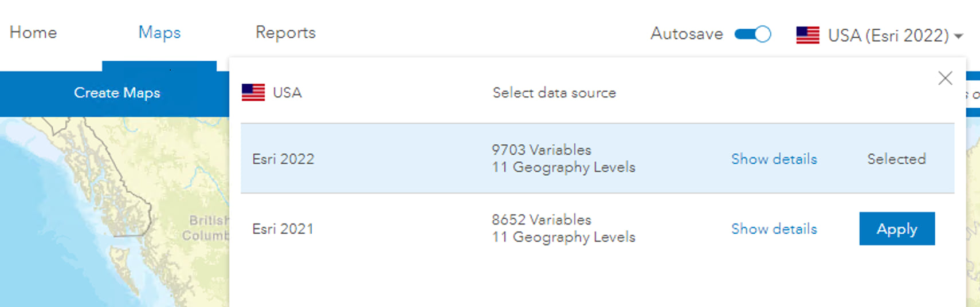The width and height of the screenshot is (980, 307).
Task: Go to the Home page
Action: point(33,33)
